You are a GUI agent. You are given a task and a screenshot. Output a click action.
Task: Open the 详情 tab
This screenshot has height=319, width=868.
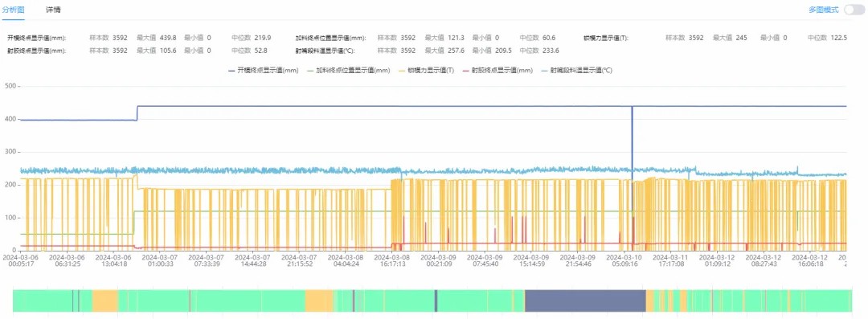tap(53, 10)
